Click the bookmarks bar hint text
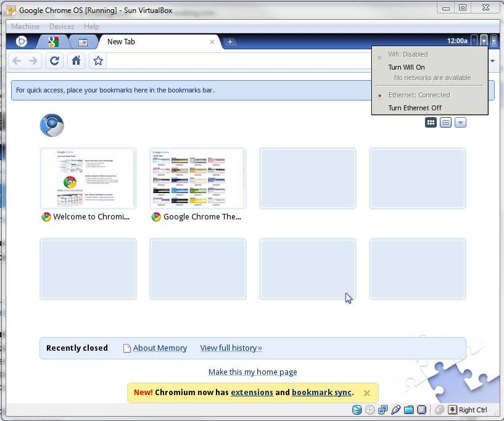The width and height of the screenshot is (504, 421). click(x=115, y=90)
